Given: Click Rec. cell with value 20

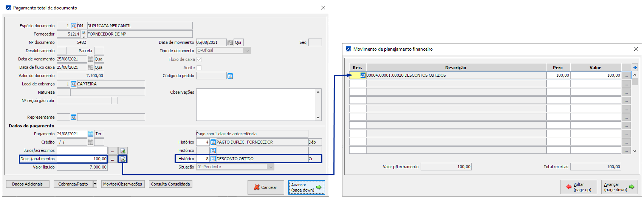Looking at the screenshot, I should 358,75.
